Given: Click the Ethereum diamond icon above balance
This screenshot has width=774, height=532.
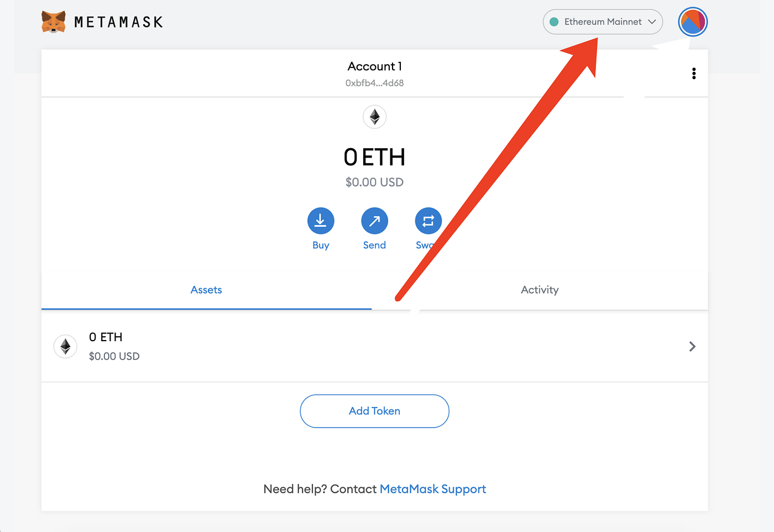Looking at the screenshot, I should (375, 117).
